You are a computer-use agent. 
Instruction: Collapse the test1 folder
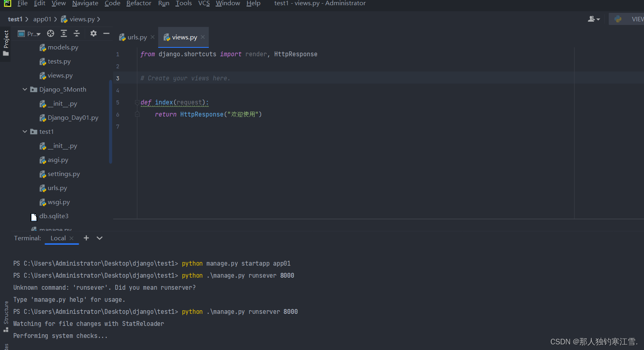point(25,132)
